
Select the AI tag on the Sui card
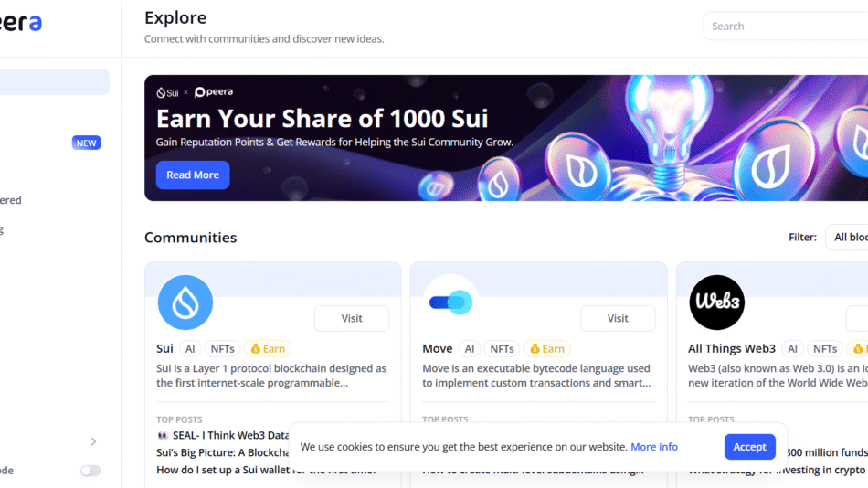(190, 348)
